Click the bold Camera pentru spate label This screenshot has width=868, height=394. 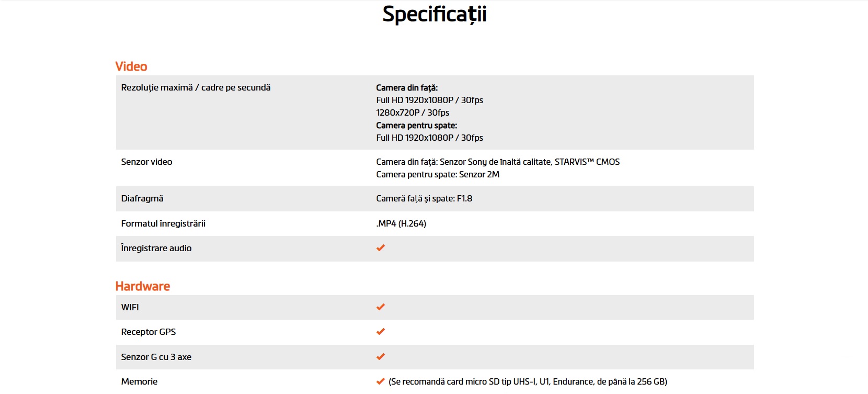(416, 126)
